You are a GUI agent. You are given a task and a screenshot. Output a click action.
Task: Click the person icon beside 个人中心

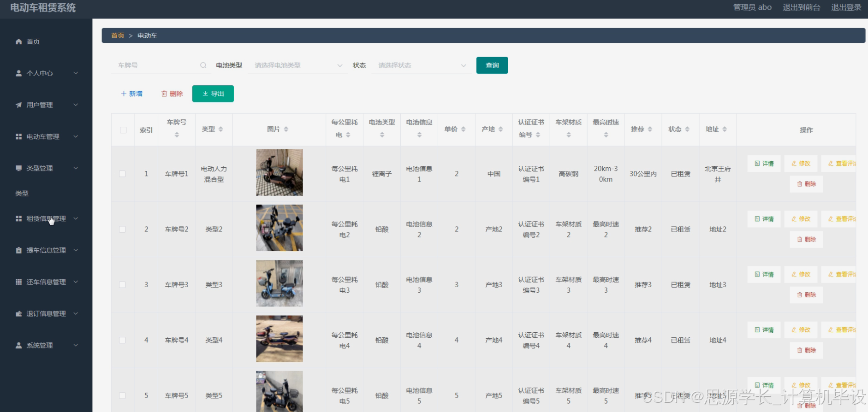click(18, 73)
